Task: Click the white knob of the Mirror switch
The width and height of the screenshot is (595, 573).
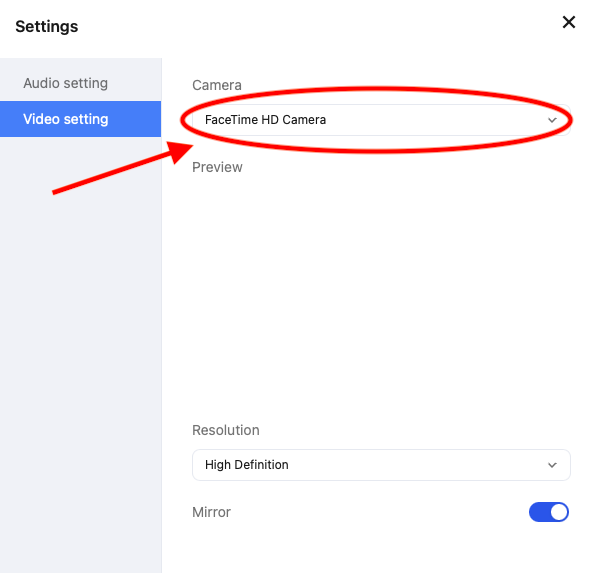Action: pos(559,512)
